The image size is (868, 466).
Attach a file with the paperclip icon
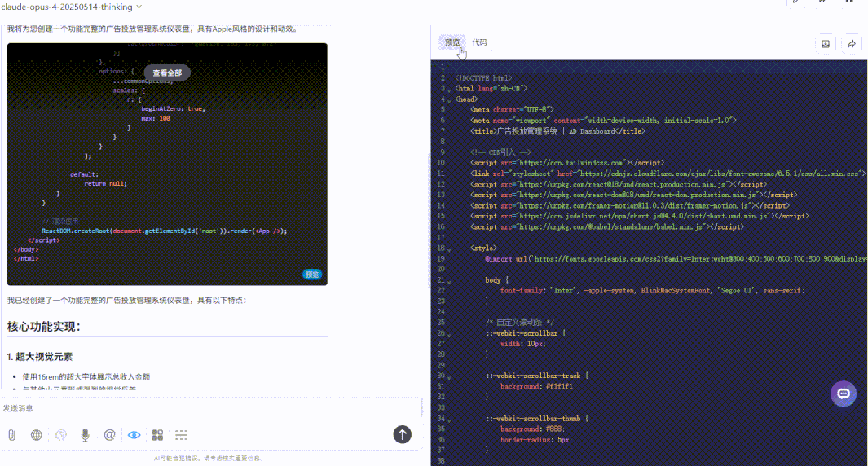tap(11, 435)
